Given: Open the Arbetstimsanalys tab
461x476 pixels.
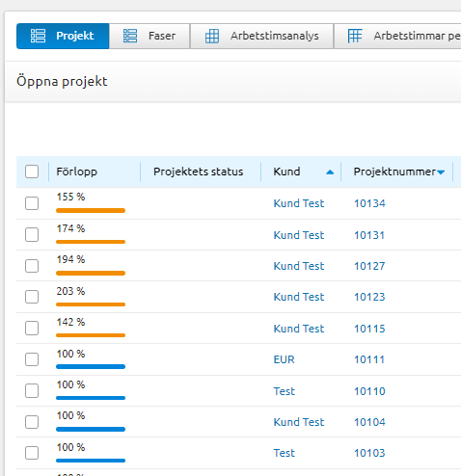Looking at the screenshot, I should [261, 36].
